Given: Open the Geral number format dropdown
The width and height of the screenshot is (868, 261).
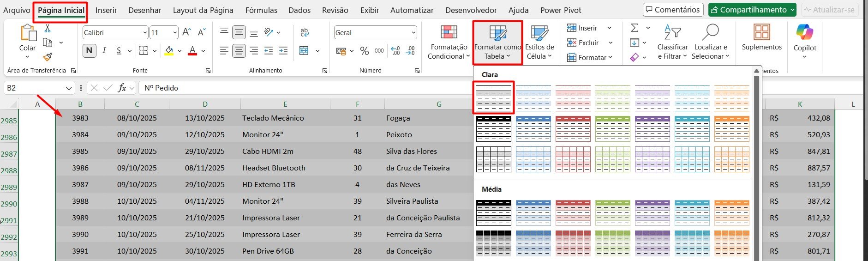Looking at the screenshot, I should 413,32.
